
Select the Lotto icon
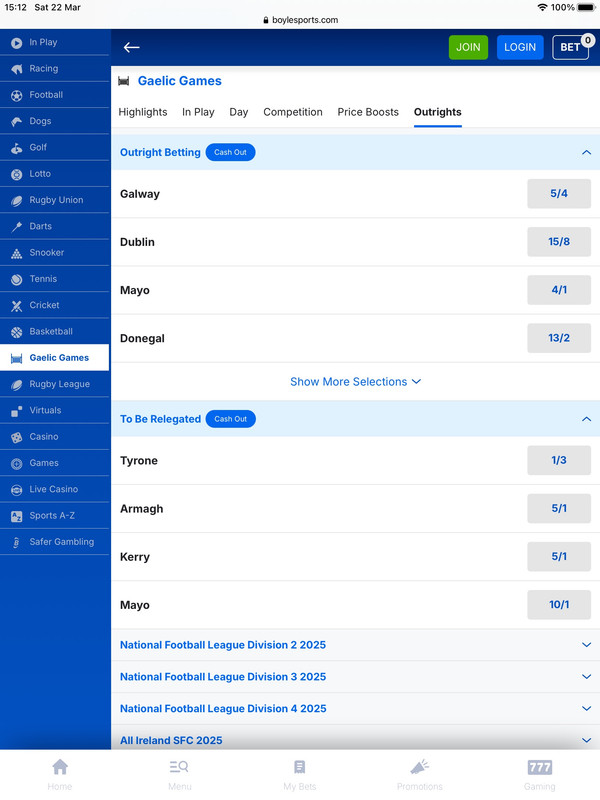pyautogui.click(x=17, y=174)
